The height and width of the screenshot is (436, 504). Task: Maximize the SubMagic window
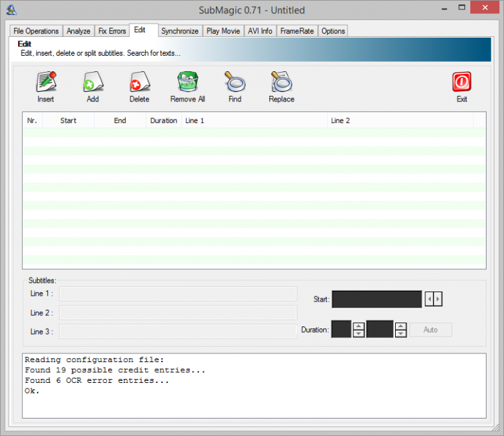click(462, 7)
